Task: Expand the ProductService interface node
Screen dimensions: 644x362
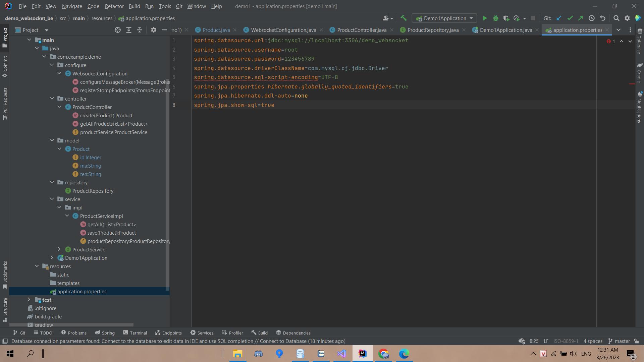Action: point(59,249)
